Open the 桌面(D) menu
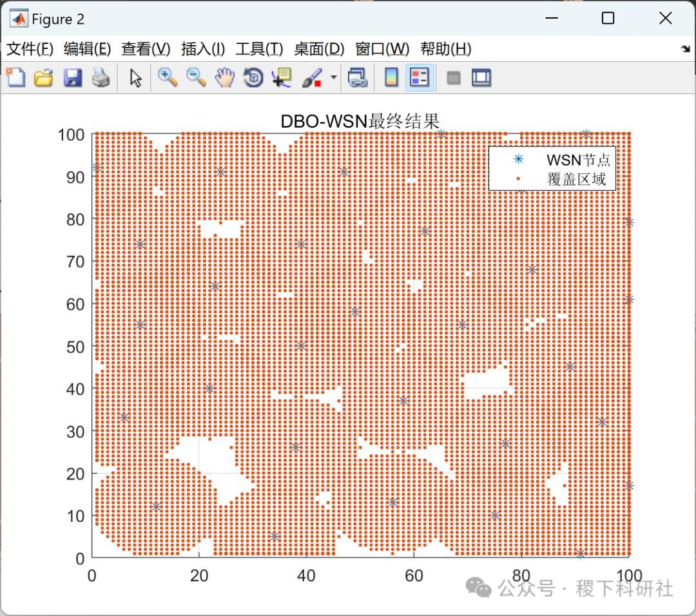 [319, 49]
